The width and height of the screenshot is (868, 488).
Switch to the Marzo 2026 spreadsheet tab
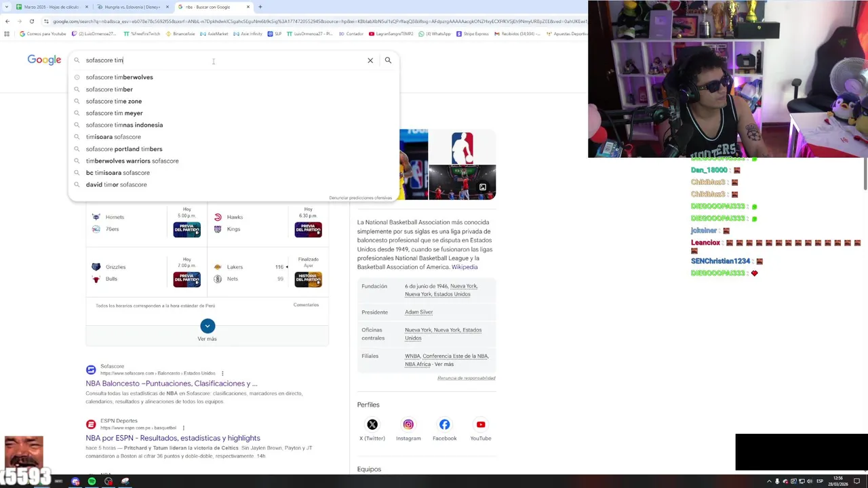coord(52,7)
